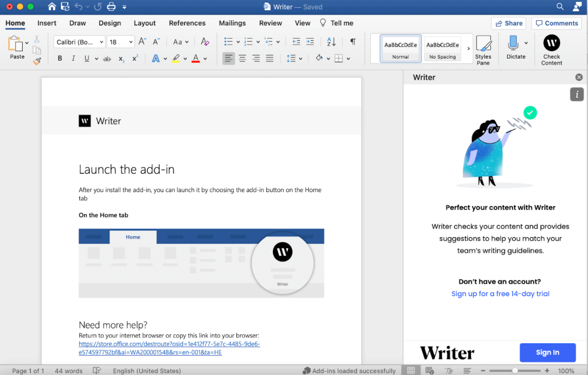Decrease font size

point(157,42)
